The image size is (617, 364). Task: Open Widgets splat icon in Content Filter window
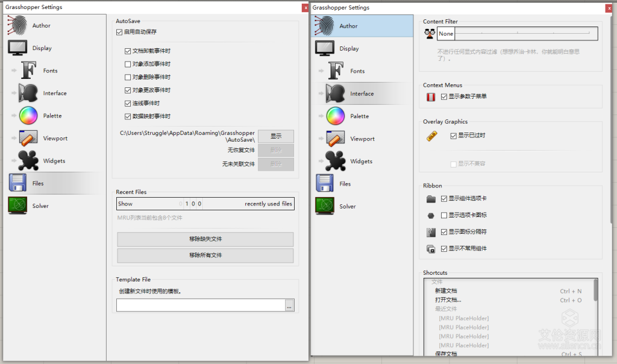coord(335,161)
